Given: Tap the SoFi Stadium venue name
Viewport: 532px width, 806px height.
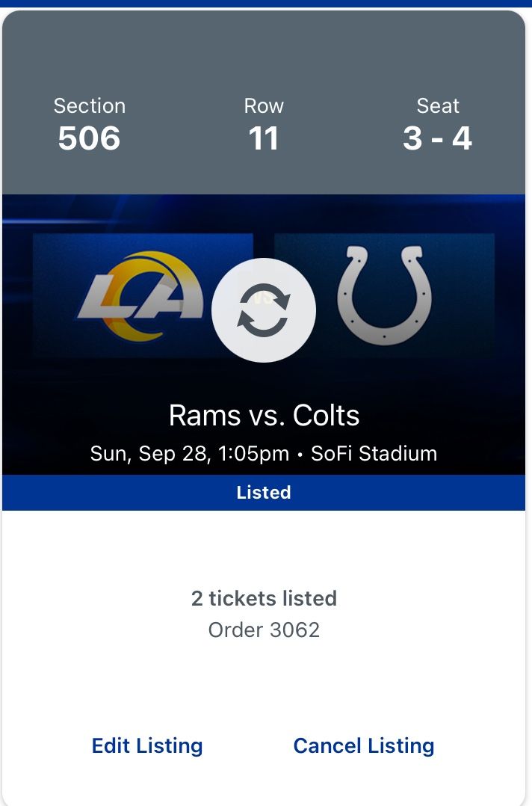Looking at the screenshot, I should [x=374, y=454].
